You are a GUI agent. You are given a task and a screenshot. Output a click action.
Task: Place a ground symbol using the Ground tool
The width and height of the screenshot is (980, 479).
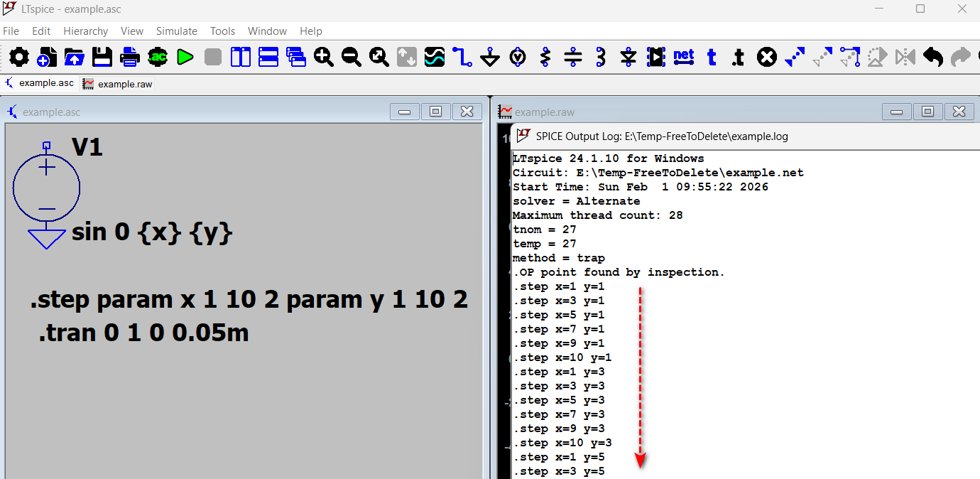point(490,58)
